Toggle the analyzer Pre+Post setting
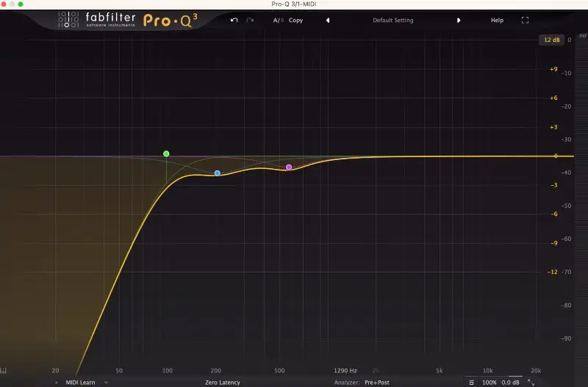 (377, 383)
